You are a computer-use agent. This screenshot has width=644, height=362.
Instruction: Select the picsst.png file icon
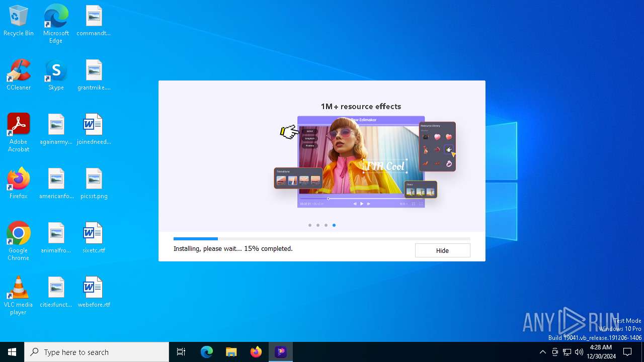(94, 184)
